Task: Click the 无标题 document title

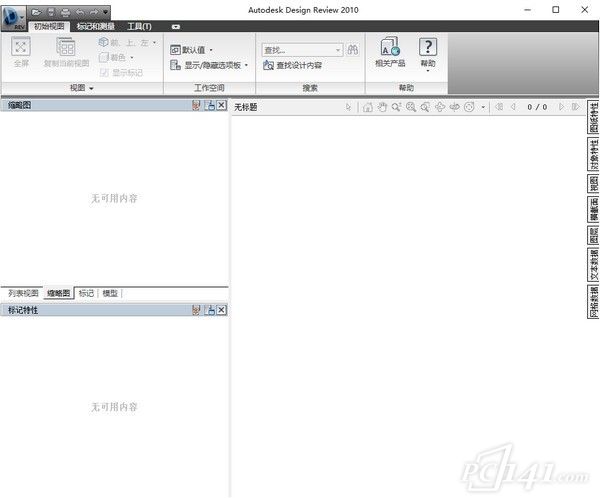Action: coord(246,107)
